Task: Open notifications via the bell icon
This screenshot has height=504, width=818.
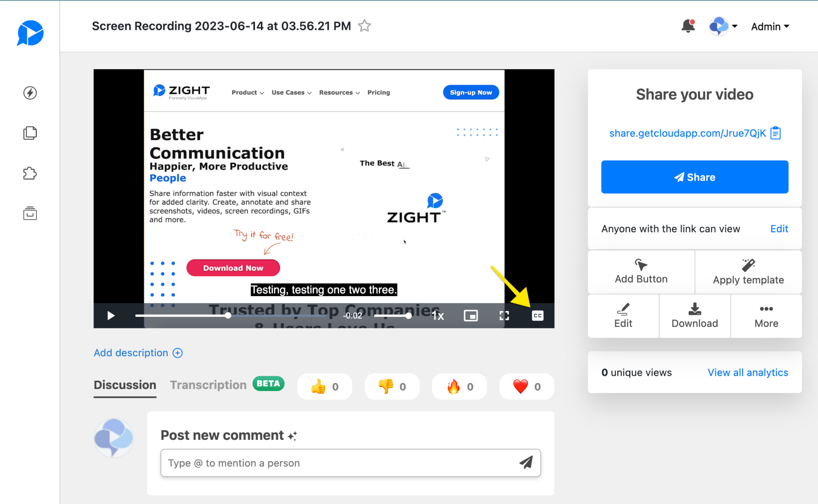Action: point(688,26)
